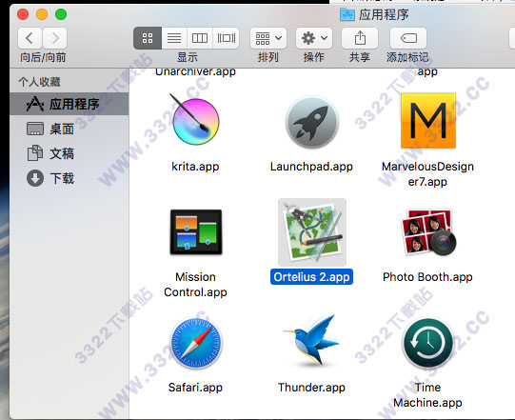Select the Time Machine.app icon
The image size is (515, 420).
[428, 344]
